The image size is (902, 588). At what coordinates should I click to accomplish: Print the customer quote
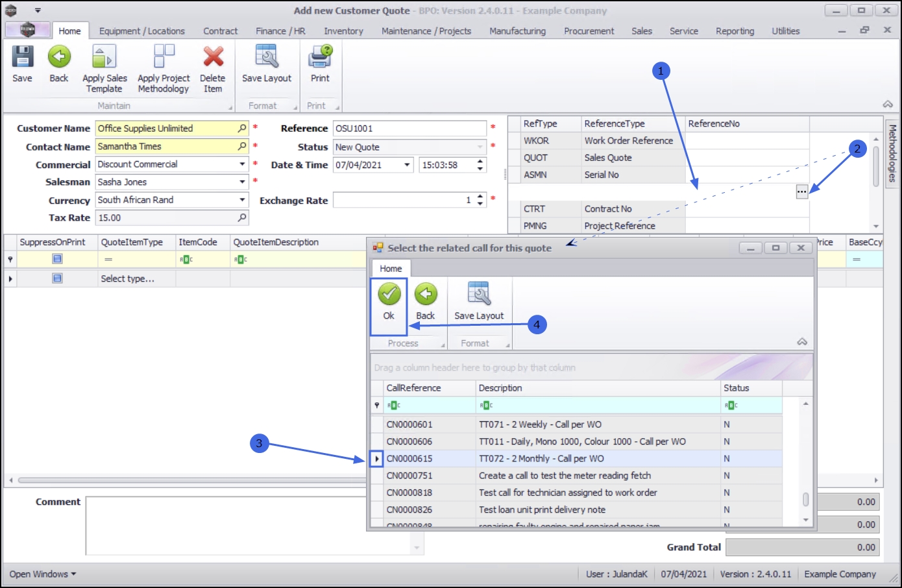(x=320, y=64)
